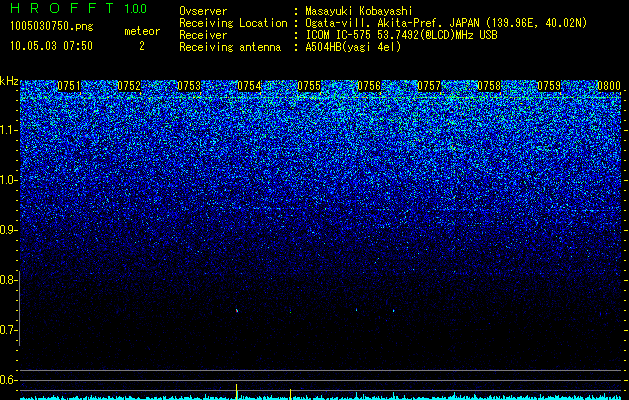
Task: Click the 1.0 frequency axis label
Action: pyautogui.click(x=8, y=180)
